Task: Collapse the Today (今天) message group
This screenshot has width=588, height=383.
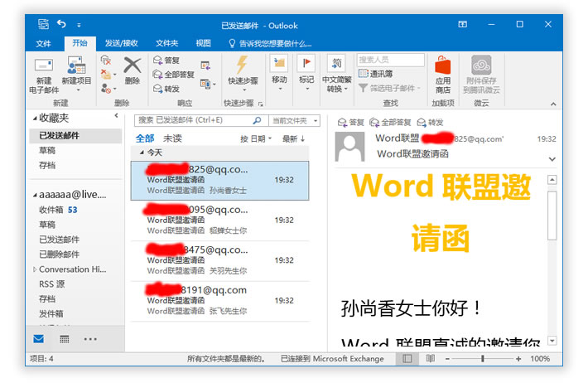Action: (x=142, y=153)
